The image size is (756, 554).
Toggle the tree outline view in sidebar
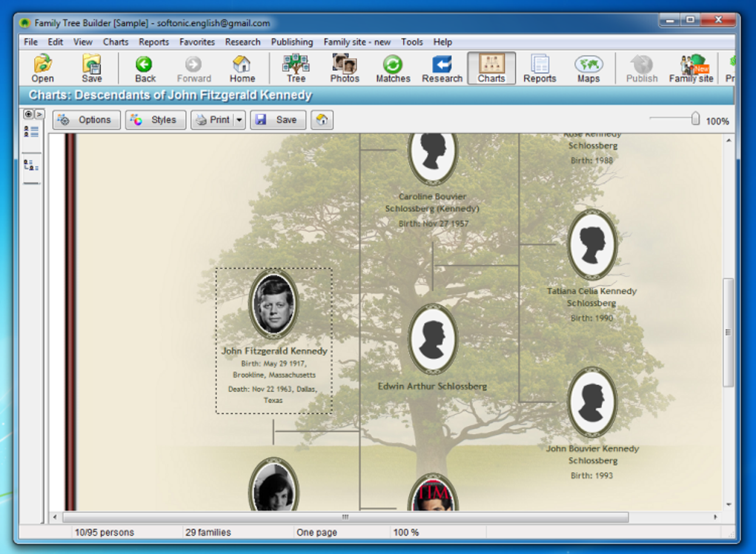tap(31, 165)
